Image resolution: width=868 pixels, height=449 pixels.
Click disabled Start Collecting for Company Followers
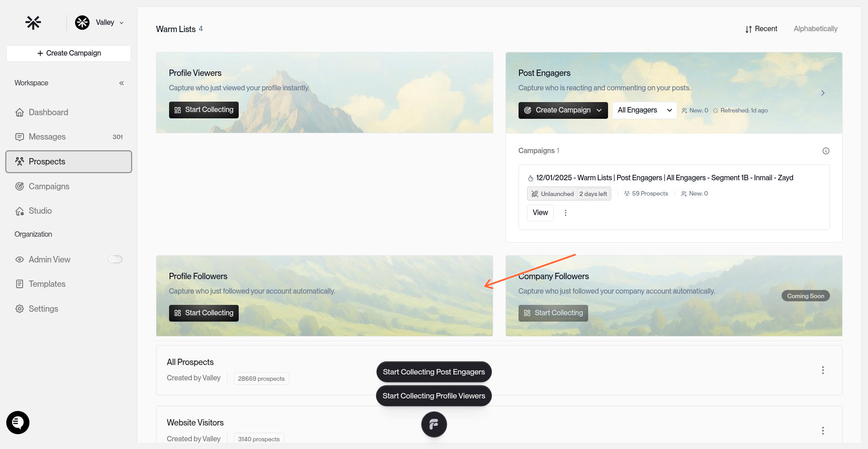tap(553, 313)
